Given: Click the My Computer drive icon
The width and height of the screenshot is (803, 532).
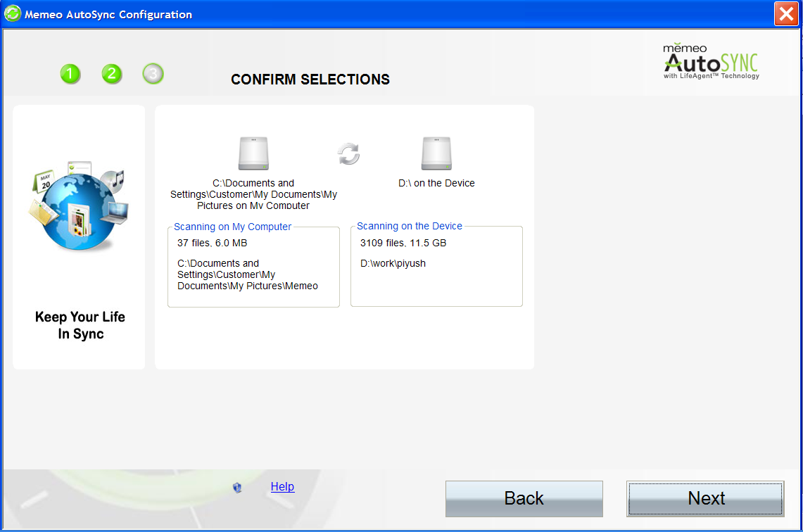Looking at the screenshot, I should click(x=253, y=153).
